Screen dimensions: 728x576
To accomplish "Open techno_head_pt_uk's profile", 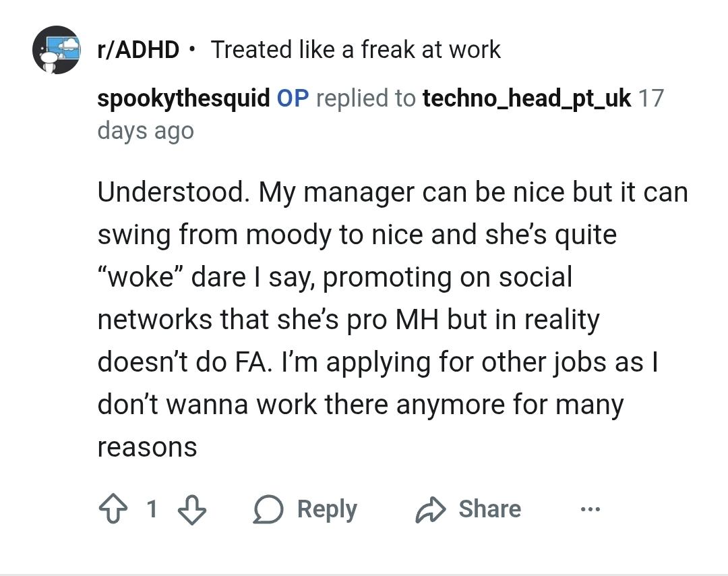I will coord(526,98).
